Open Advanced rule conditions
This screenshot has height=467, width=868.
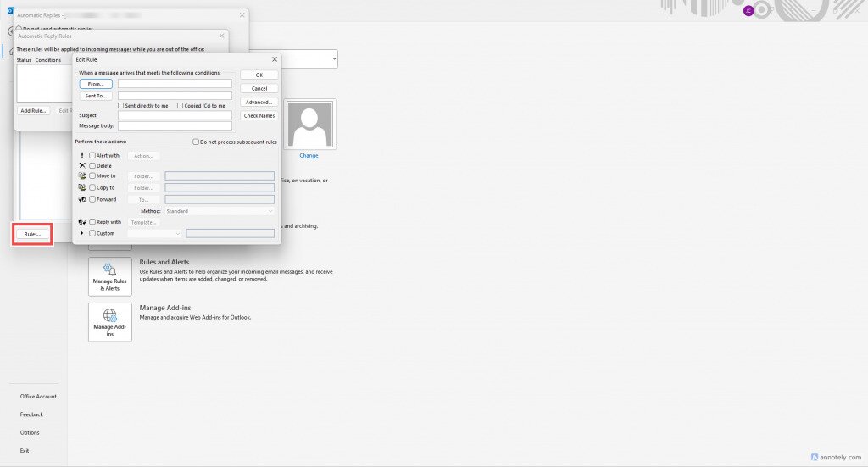click(259, 103)
